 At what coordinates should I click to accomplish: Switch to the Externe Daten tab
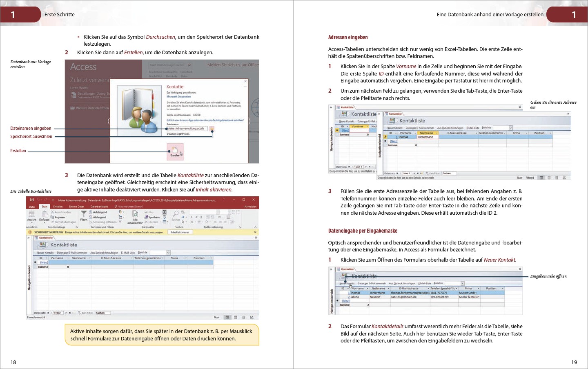pos(76,207)
